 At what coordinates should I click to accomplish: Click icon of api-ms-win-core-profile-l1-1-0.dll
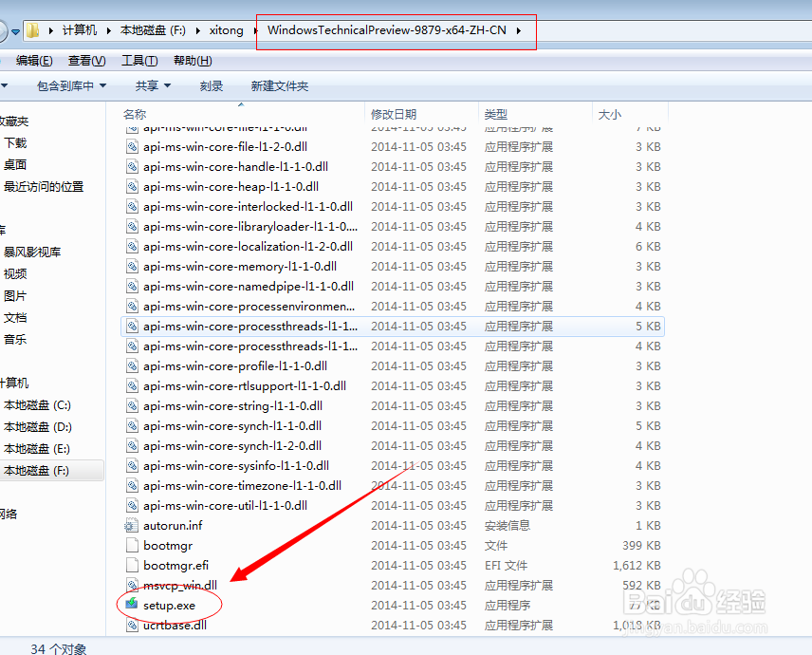[132, 365]
